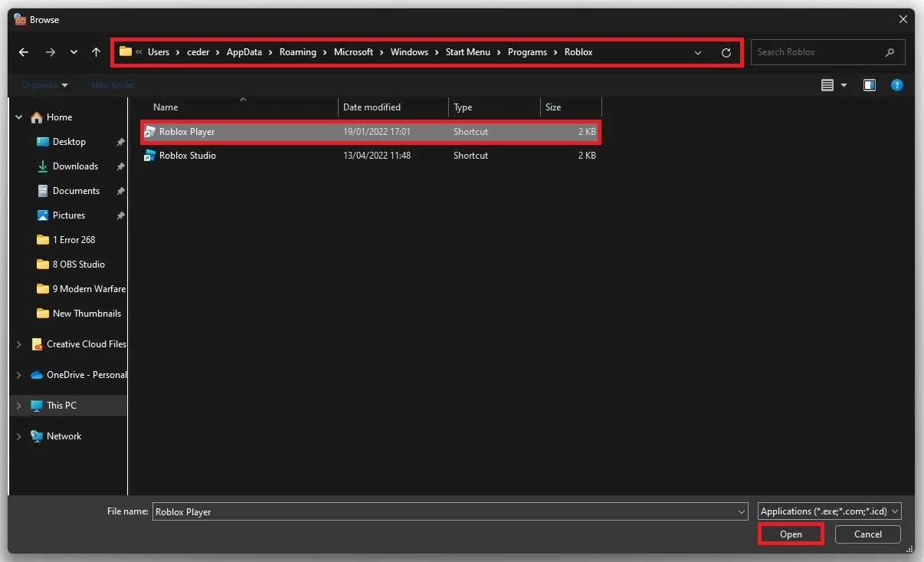Viewport: 924px width, 562px height.
Task: Expand Creative Cloud Files node
Action: (x=19, y=345)
